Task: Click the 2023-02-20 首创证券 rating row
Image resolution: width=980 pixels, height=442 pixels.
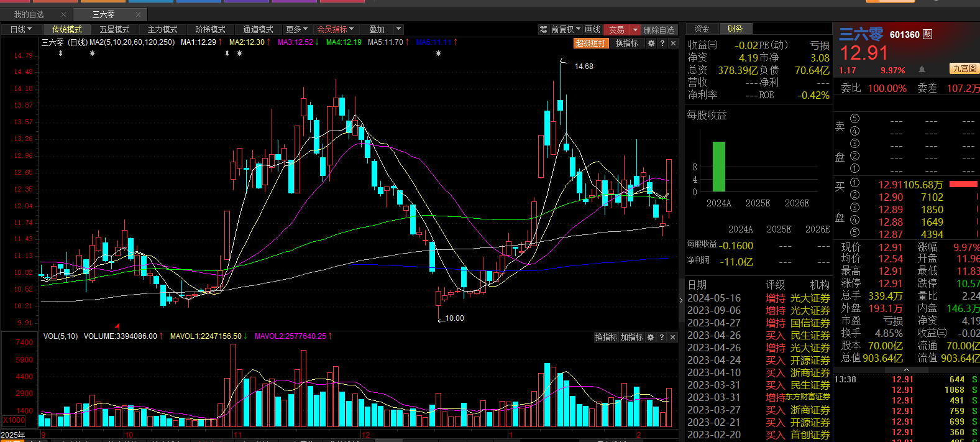Action: [x=759, y=435]
